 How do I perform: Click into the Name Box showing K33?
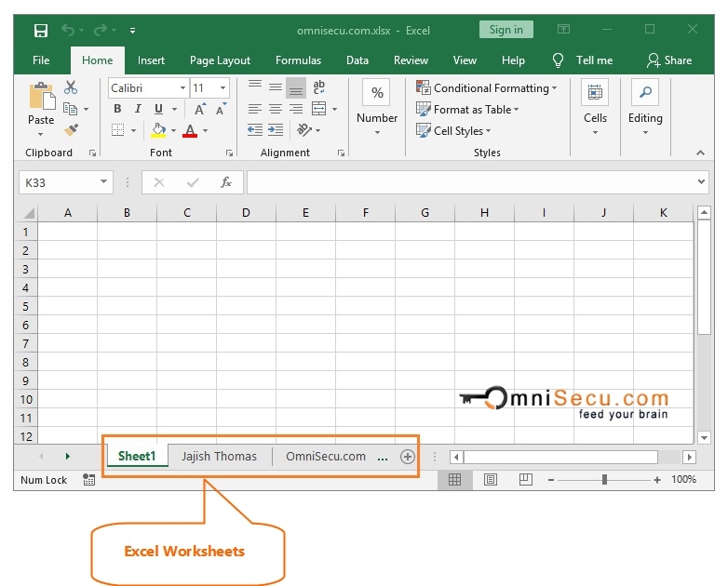[56, 183]
